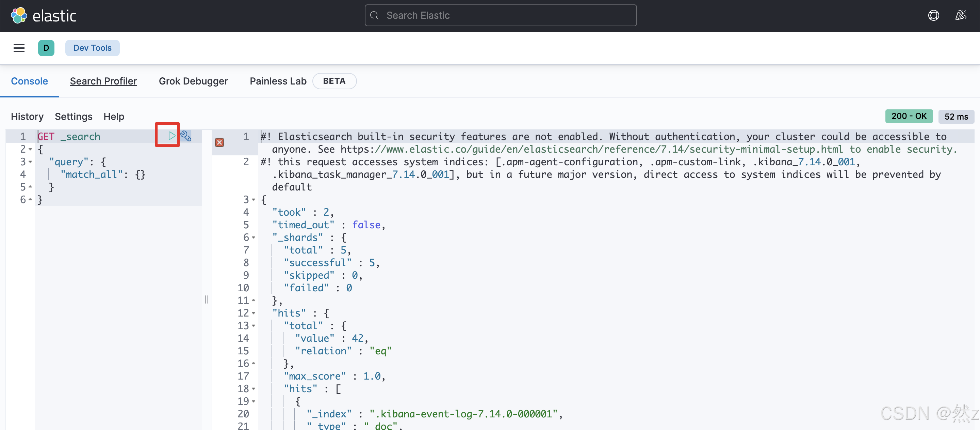Screen dimensions: 980x430
Task: Click the green play send-request icon
Action: coord(171,136)
